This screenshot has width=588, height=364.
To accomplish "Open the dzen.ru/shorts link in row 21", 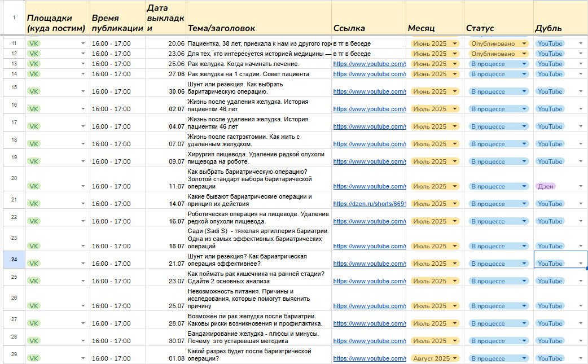I will pyautogui.click(x=369, y=204).
